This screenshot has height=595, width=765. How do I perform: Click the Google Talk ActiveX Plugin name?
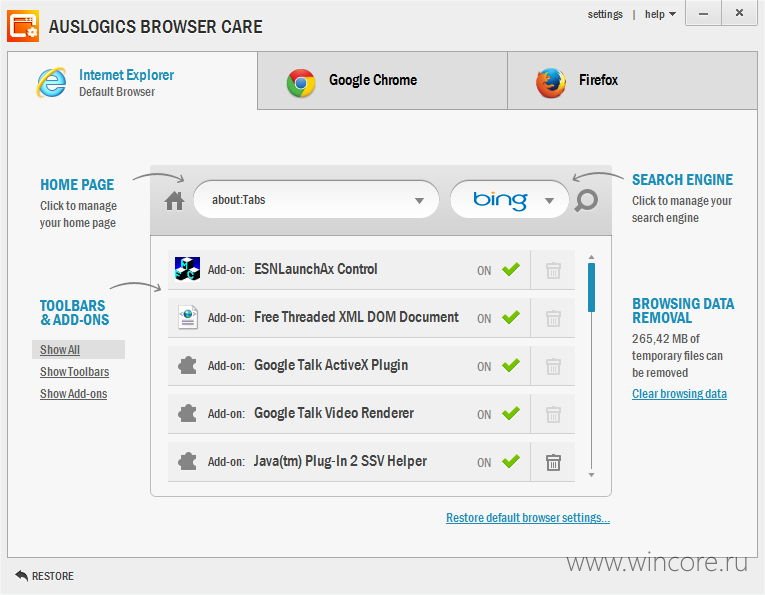pos(331,365)
